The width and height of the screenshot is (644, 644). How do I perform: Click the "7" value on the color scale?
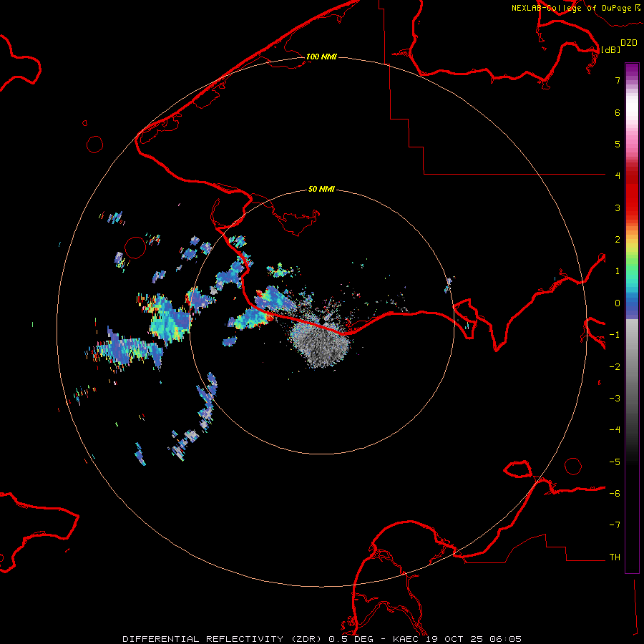pyautogui.click(x=618, y=80)
